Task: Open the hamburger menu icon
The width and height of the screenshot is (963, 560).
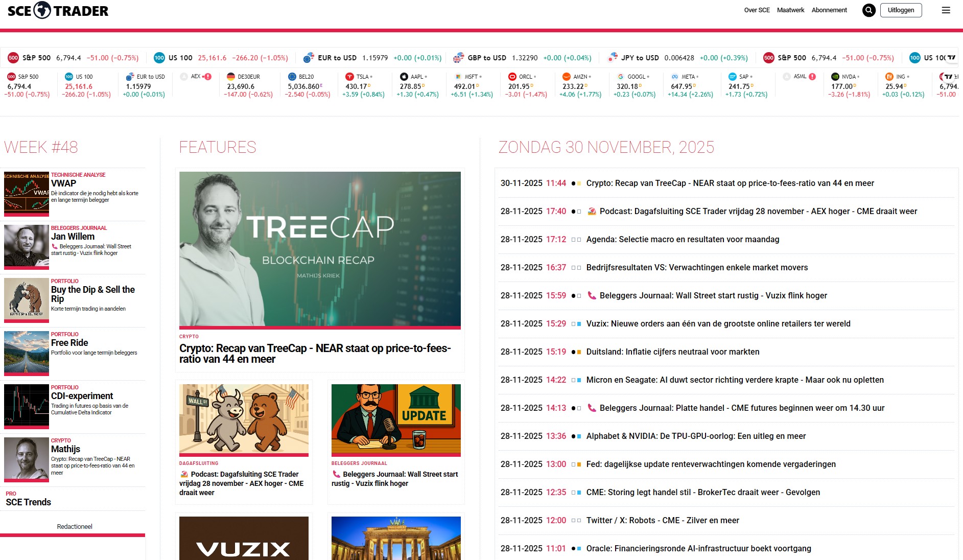Action: click(x=946, y=10)
